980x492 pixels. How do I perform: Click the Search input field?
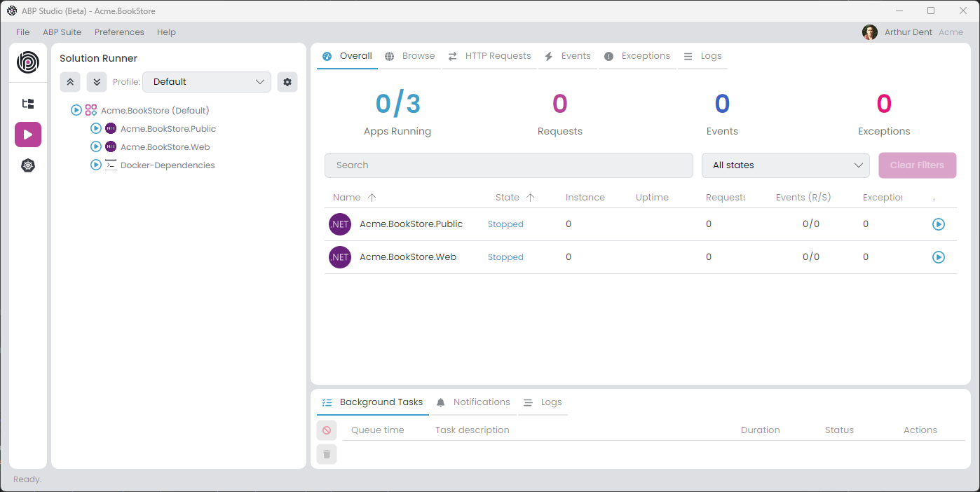pyautogui.click(x=509, y=165)
